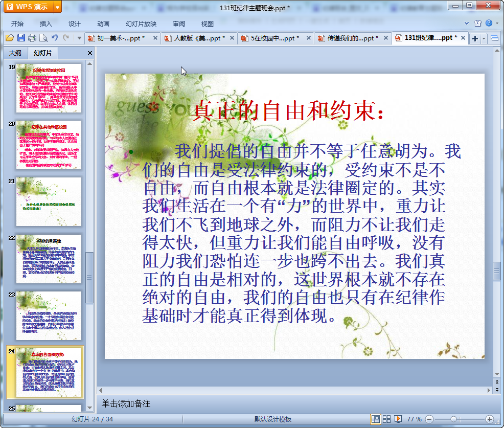Expand the quick access toolbar dropdown
Screen dimensions: 504x428
tap(79, 38)
